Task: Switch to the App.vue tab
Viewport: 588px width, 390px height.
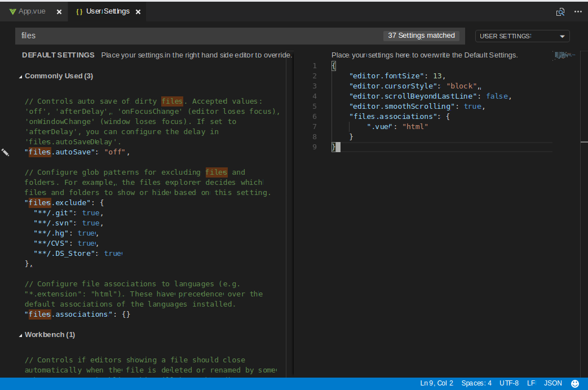Action: pyautogui.click(x=31, y=11)
